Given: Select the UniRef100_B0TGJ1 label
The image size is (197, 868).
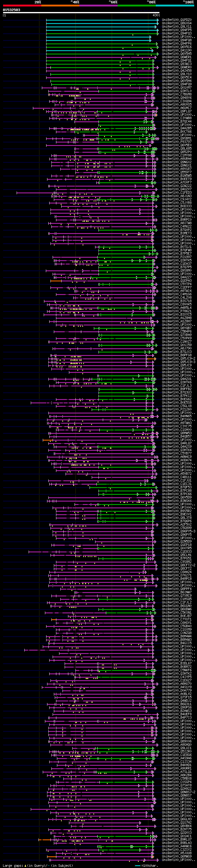Looking at the screenshot, I should pos(177,247).
